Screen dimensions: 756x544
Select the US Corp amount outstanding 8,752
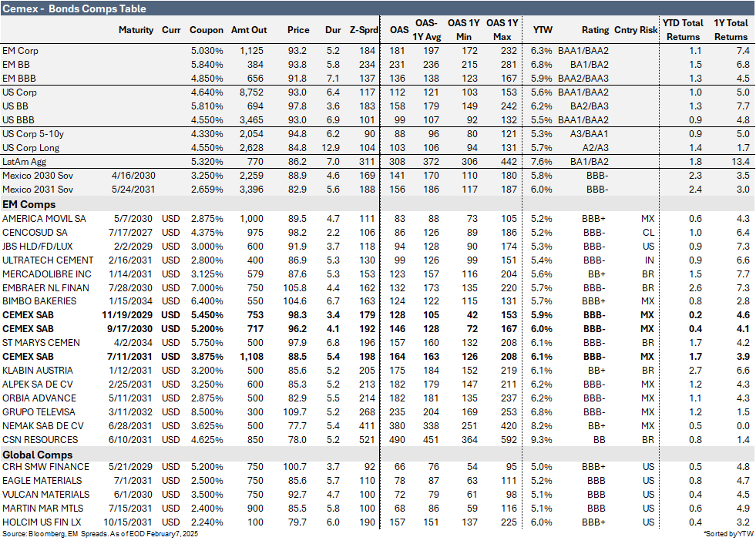tap(251, 92)
